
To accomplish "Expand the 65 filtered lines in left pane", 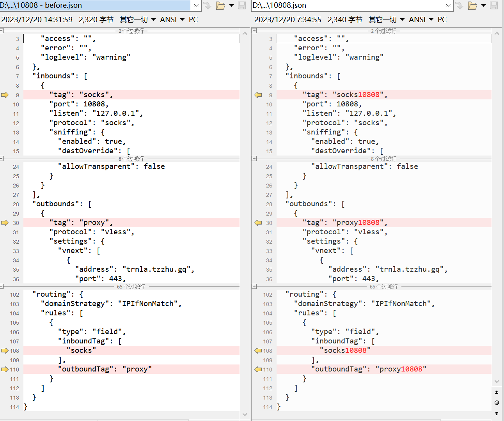I will 2,287.
